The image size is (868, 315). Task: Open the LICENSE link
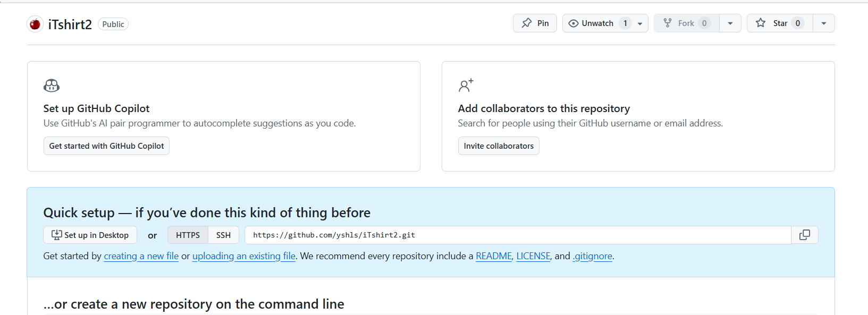(533, 256)
